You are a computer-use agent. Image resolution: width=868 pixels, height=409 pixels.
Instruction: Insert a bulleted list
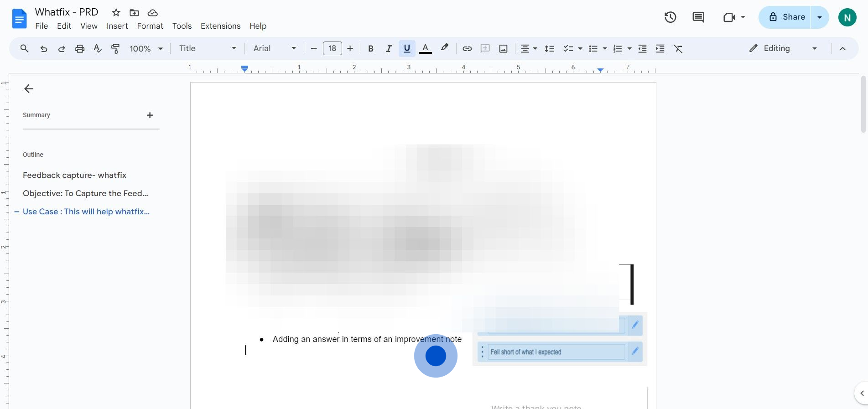point(593,48)
